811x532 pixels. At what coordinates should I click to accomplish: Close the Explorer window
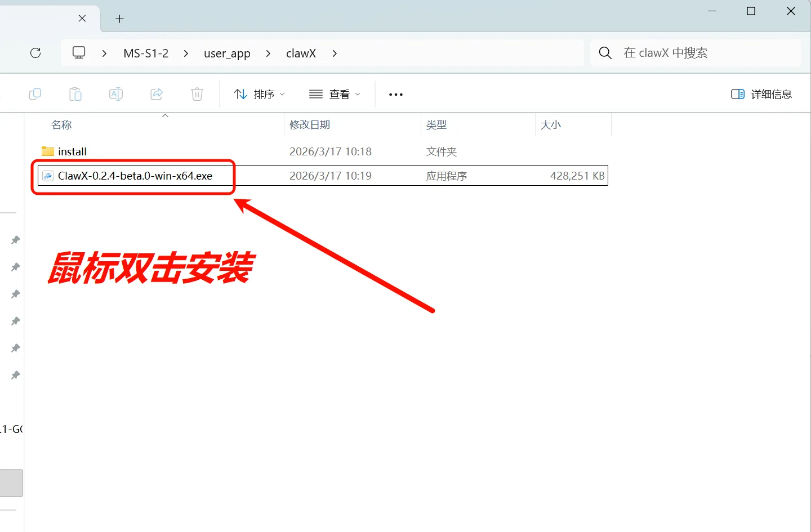791,11
